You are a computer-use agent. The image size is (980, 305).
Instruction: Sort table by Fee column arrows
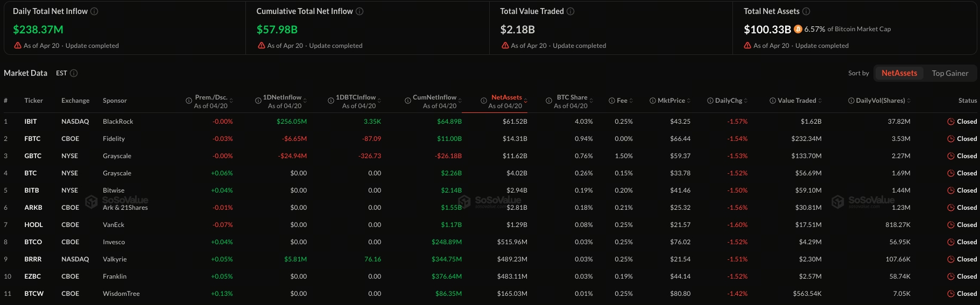tap(631, 101)
